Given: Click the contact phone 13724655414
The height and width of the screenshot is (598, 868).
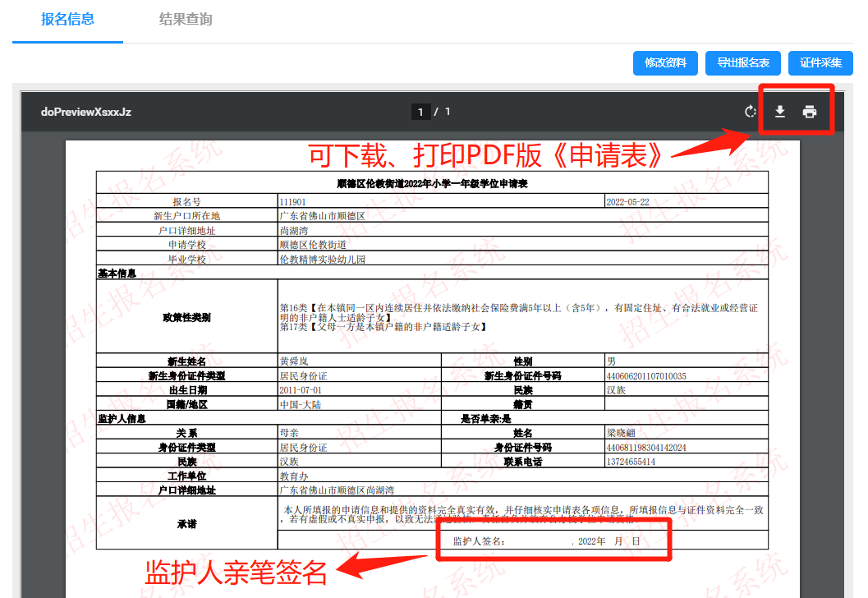Looking at the screenshot, I should point(631,462).
